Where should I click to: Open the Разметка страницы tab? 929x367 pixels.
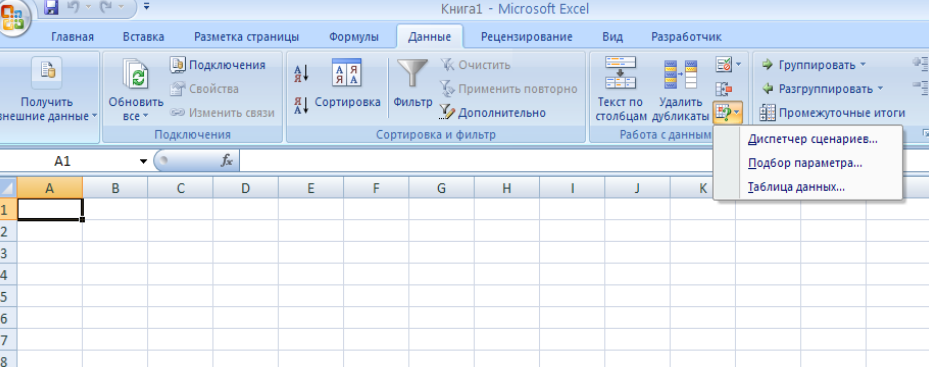[x=246, y=37]
